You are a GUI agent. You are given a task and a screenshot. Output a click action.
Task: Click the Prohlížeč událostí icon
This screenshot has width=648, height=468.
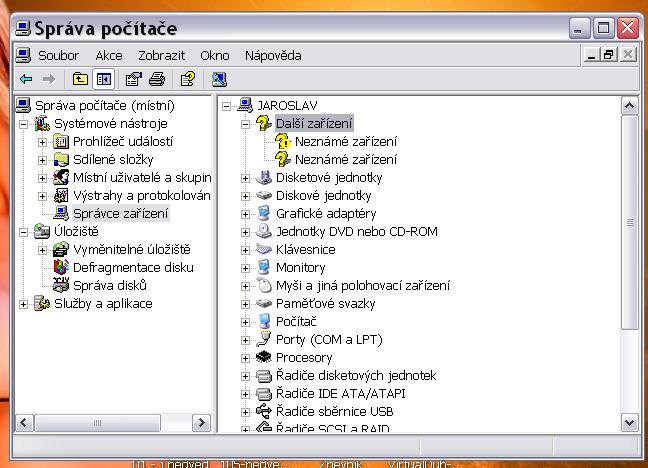[61, 142]
